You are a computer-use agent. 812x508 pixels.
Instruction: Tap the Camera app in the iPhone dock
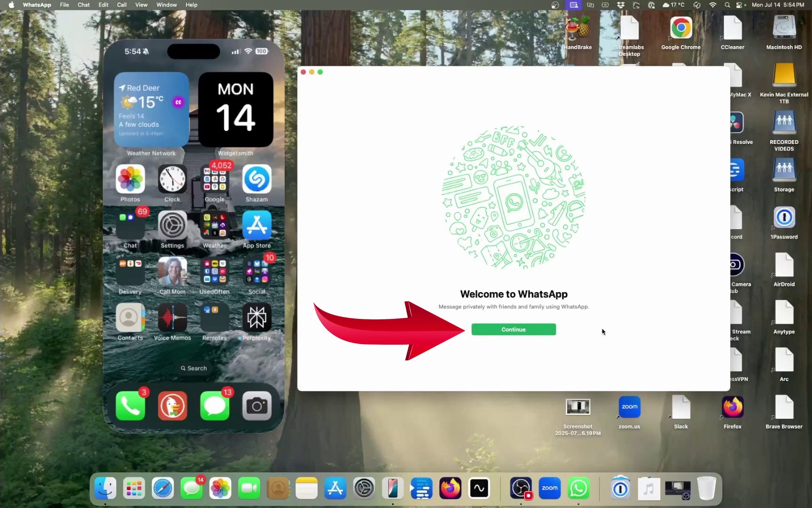[x=257, y=405]
